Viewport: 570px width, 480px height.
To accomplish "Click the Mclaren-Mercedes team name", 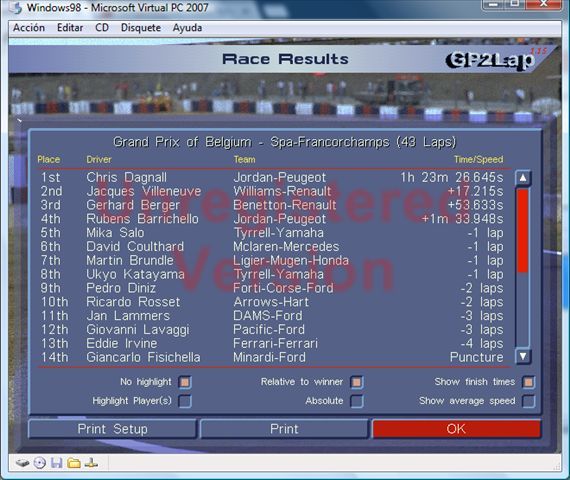I will click(x=286, y=247).
